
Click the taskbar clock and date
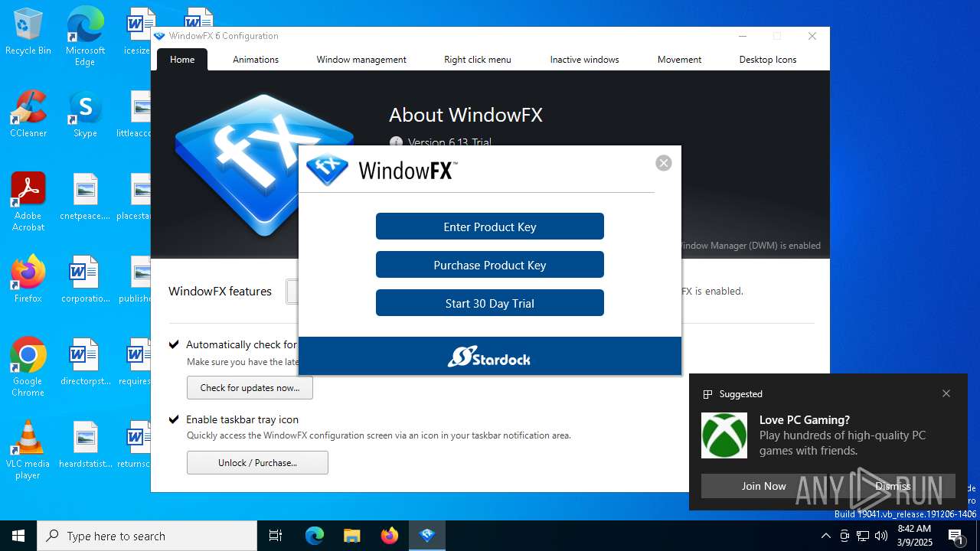[x=914, y=536]
